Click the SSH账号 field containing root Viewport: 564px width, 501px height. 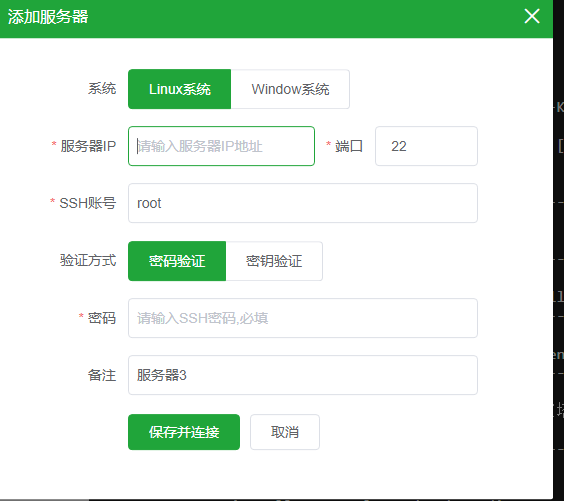coord(303,203)
